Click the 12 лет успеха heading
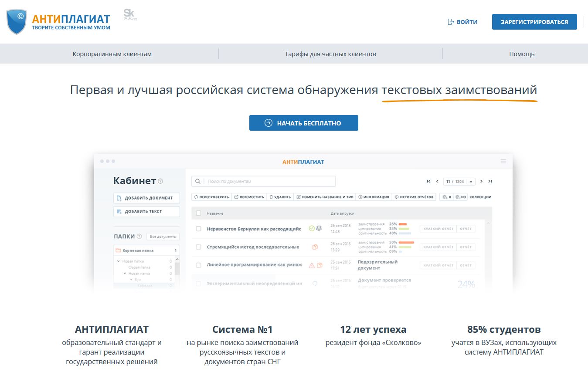The height and width of the screenshot is (372, 588). click(373, 329)
